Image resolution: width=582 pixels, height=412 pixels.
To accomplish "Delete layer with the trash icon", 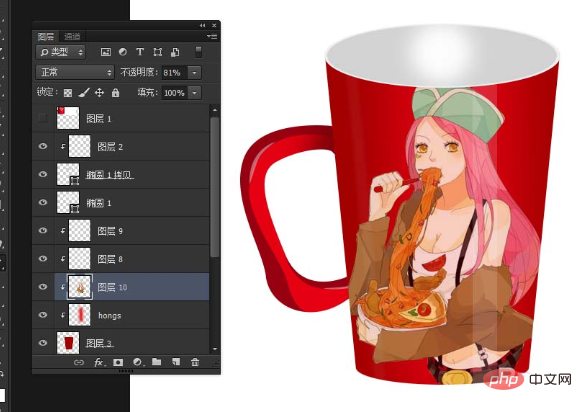I will tap(195, 362).
